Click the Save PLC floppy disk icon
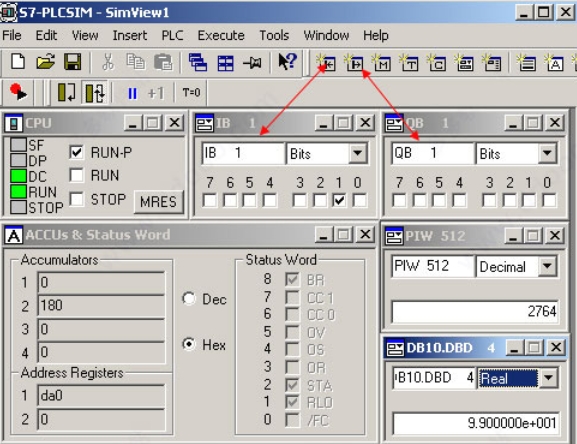 tap(72, 61)
